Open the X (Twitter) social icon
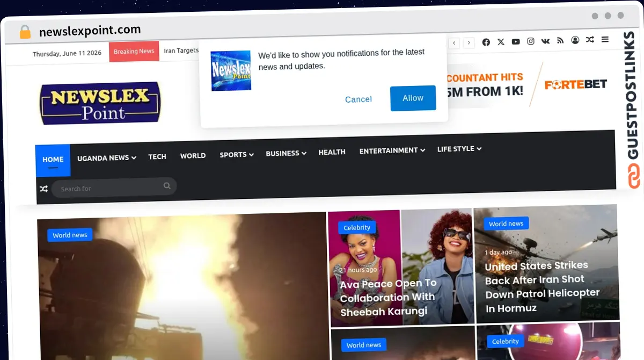 (x=501, y=42)
